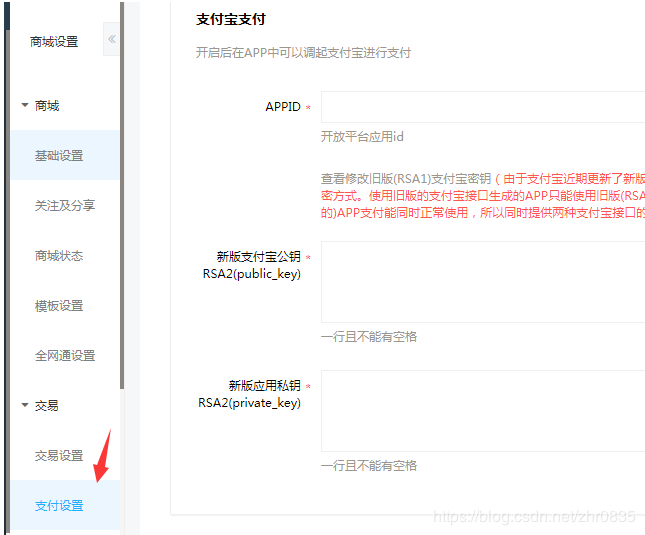Open 全网通设置 menu item
Screen dimensions: 645x535
pyautogui.click(x=65, y=355)
